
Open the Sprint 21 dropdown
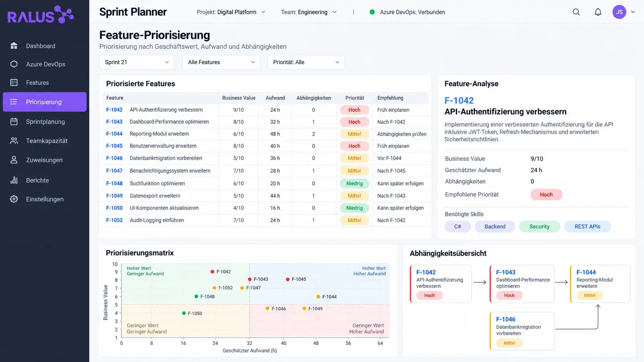[x=137, y=62]
